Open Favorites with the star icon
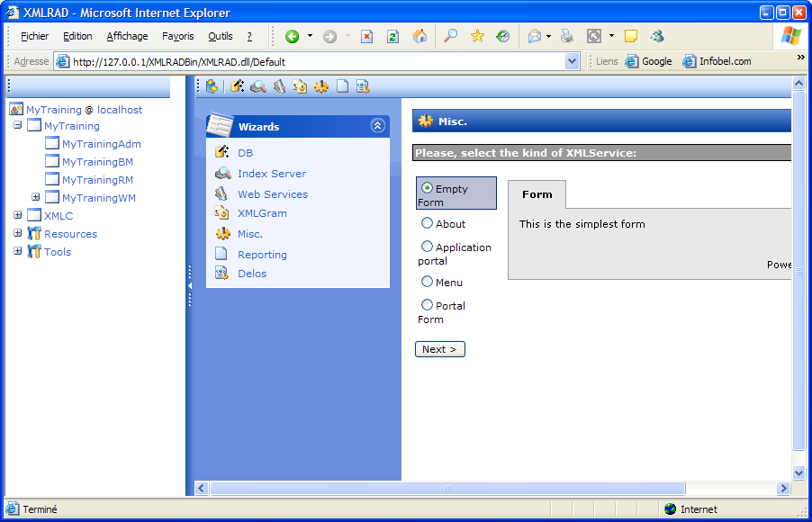The image size is (812, 522). click(477, 37)
